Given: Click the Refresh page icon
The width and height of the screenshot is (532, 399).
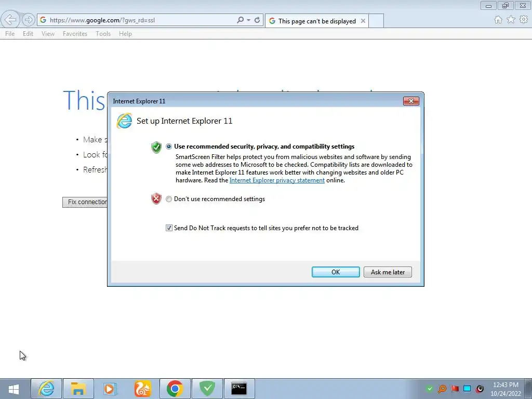Looking at the screenshot, I should 257,20.
